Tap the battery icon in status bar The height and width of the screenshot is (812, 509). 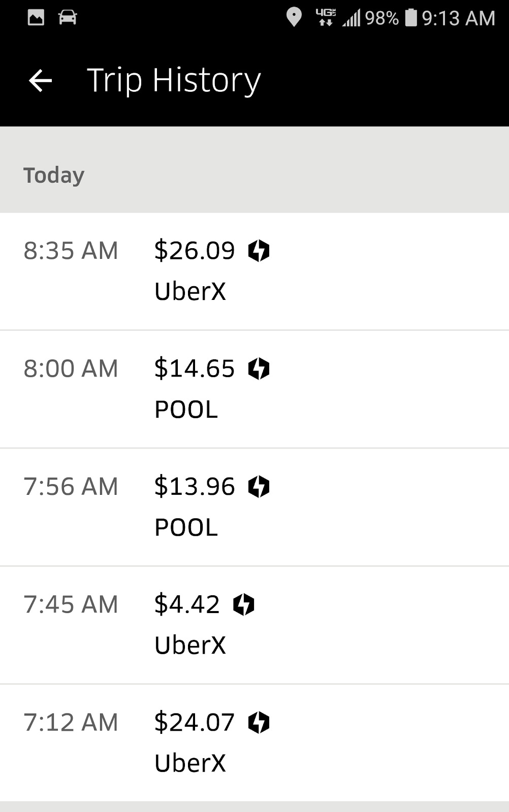(x=410, y=18)
